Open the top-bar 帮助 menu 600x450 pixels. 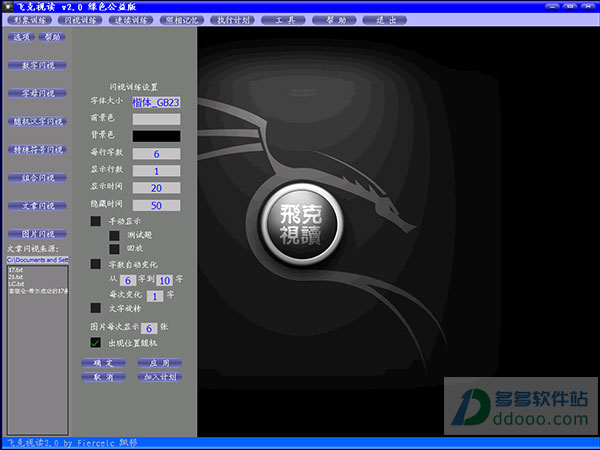pos(334,20)
